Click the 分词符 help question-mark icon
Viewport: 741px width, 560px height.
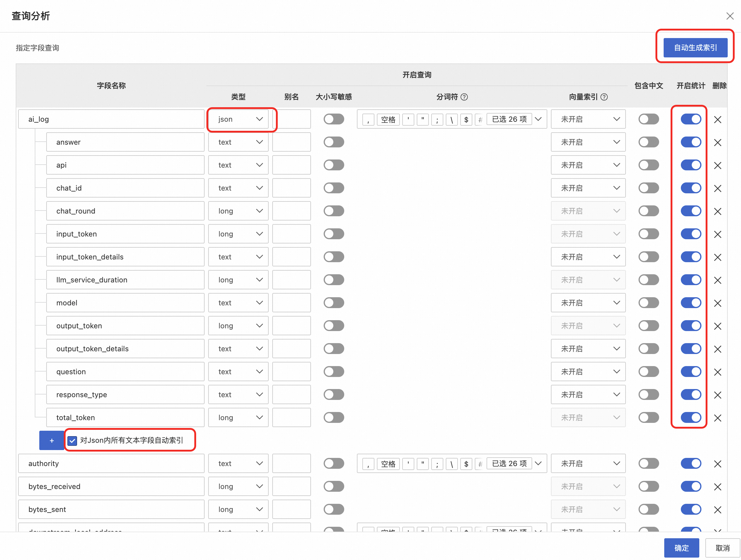pos(464,97)
